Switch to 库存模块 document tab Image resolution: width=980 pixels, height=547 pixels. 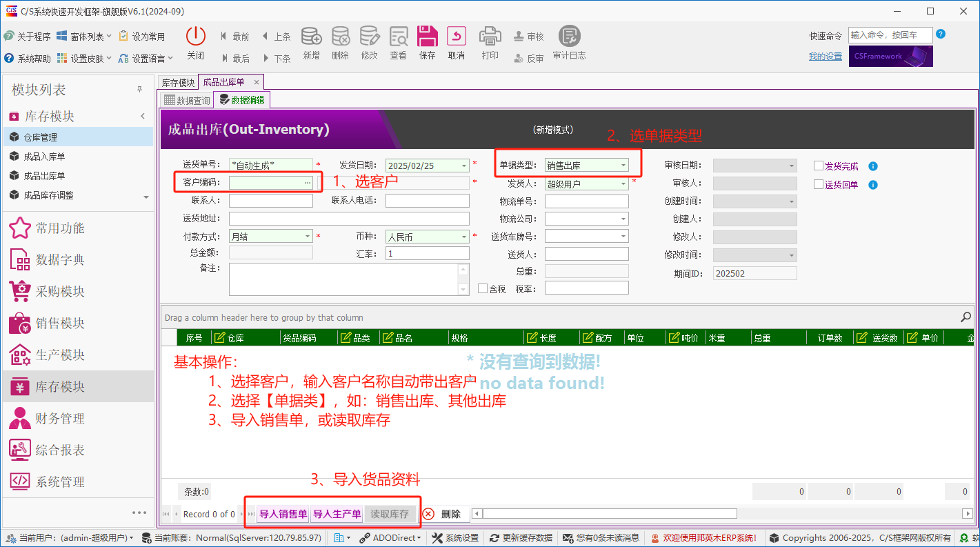click(178, 82)
